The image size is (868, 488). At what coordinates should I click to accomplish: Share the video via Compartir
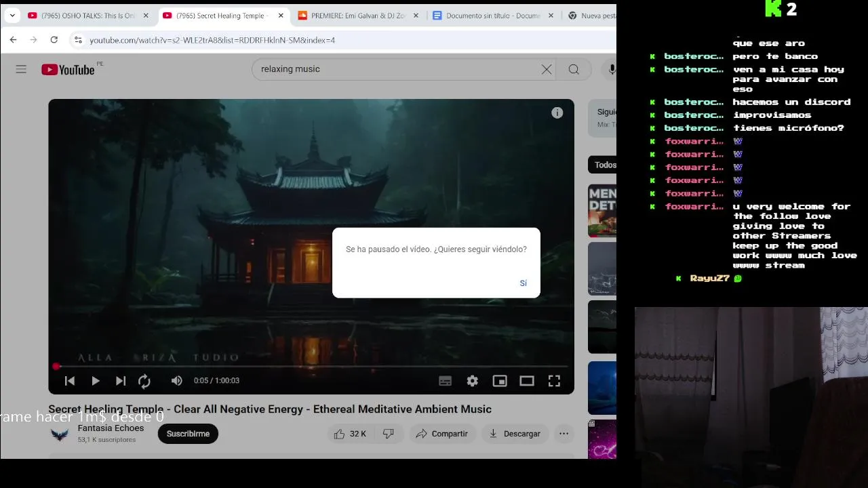point(442,434)
